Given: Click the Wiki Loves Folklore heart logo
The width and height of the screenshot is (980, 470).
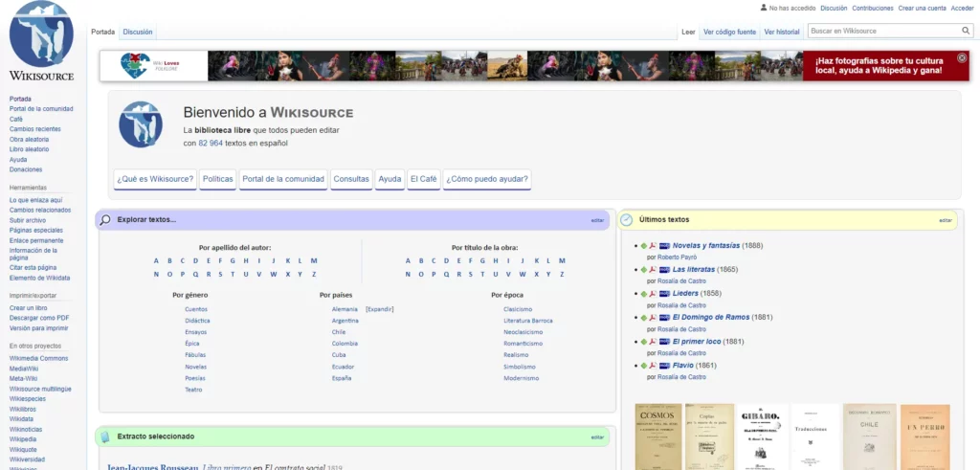Looking at the screenshot, I should 135,66.
